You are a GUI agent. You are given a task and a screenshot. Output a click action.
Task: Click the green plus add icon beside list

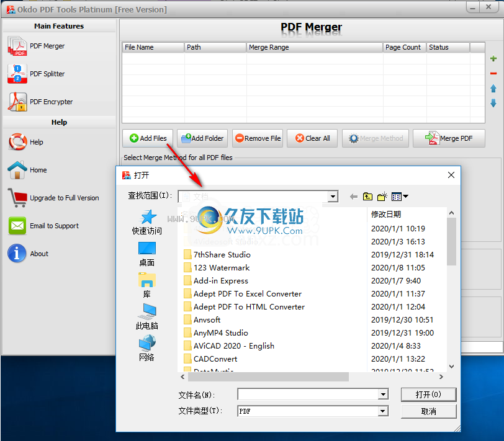493,58
